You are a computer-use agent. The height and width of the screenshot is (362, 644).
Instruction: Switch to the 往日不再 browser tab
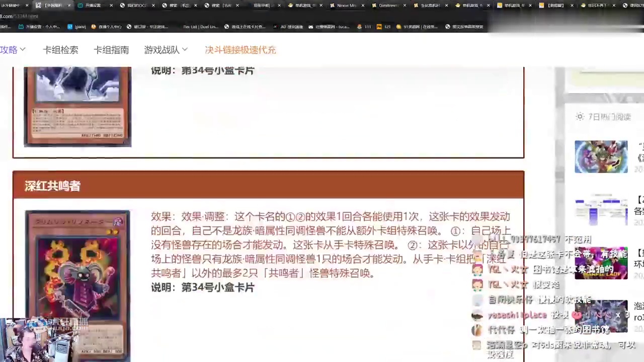(x=597, y=6)
